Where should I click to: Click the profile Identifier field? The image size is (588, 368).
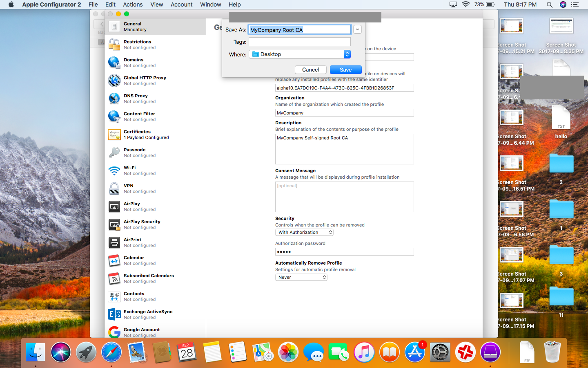pos(345,88)
